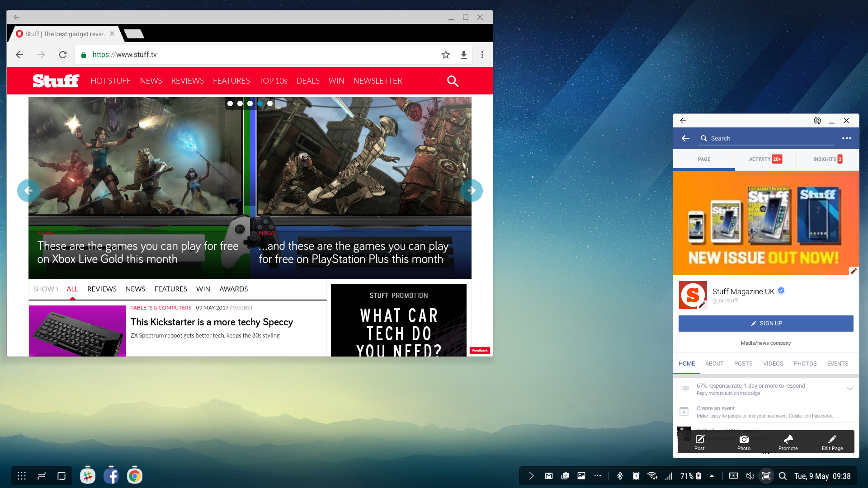Viewport: 868px width, 488px height.
Task: Open Chrome from the taskbar
Action: [134, 476]
